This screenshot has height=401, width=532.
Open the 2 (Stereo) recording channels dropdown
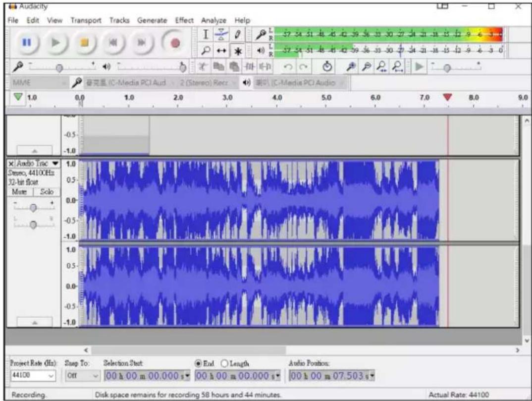[x=209, y=82]
